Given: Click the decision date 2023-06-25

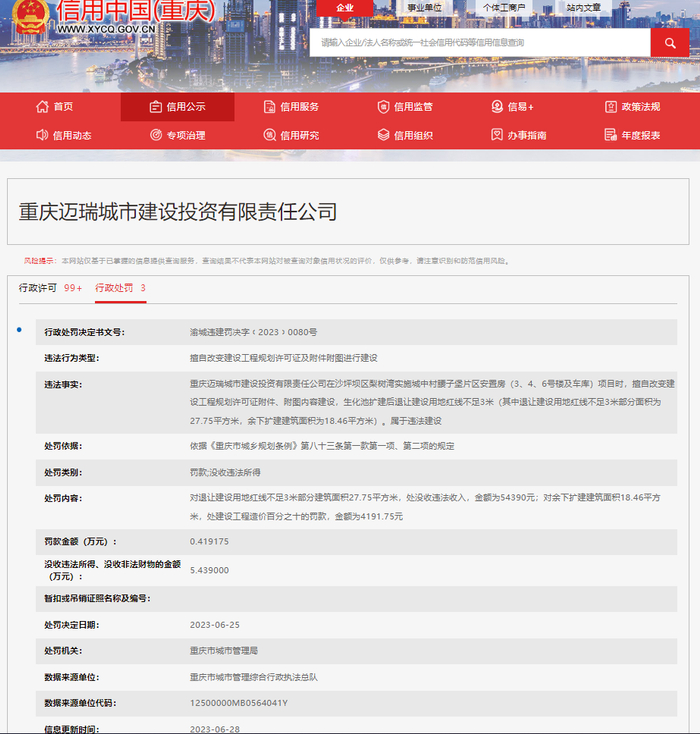Looking at the screenshot, I should point(214,625).
